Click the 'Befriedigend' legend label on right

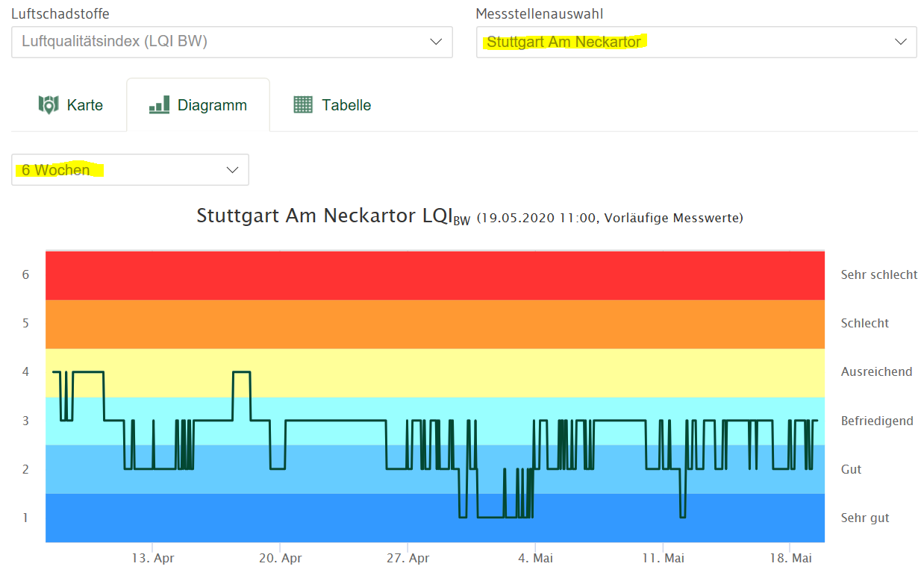click(876, 421)
